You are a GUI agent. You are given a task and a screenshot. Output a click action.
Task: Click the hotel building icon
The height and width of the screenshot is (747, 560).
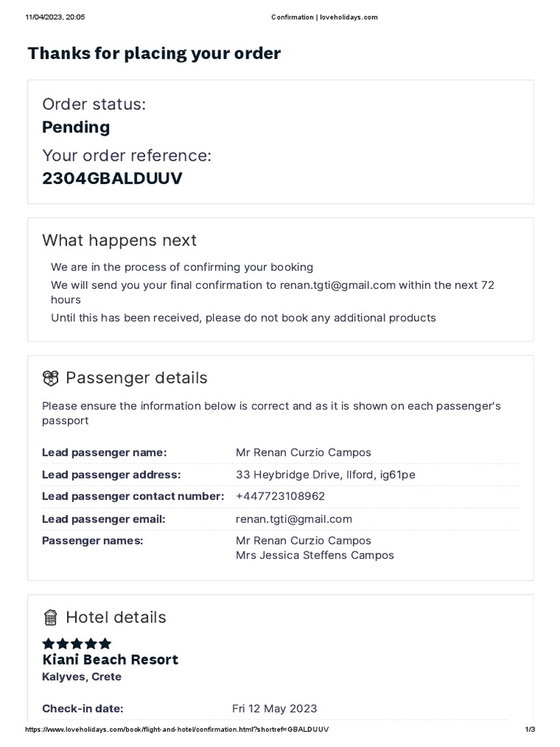pos(50,618)
